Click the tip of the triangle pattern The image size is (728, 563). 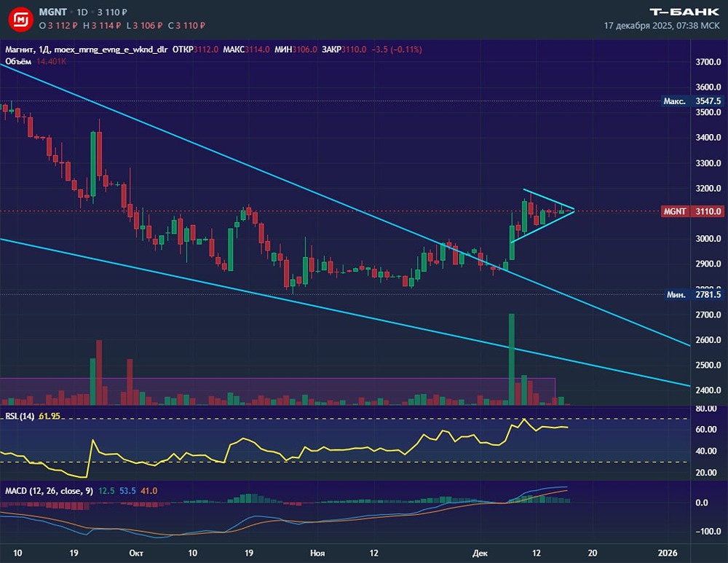click(574, 210)
